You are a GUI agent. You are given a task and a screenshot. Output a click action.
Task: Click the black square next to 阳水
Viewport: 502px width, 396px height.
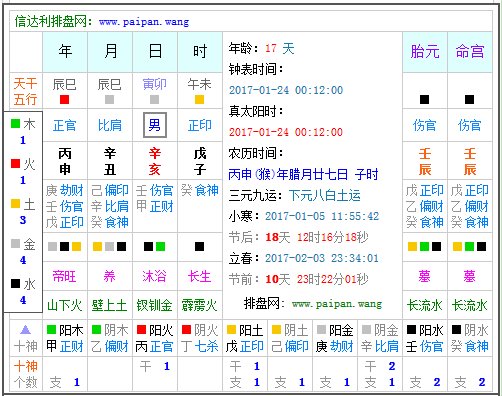411,330
